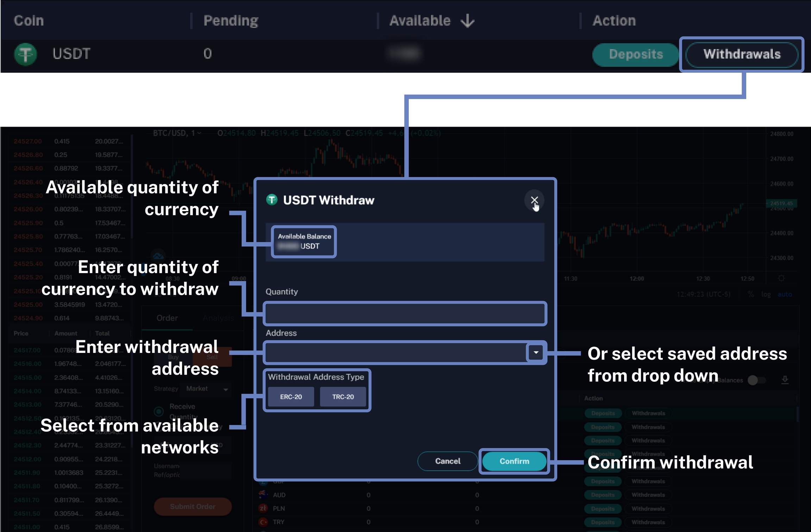Choose the TRC-20 address type

point(343,397)
